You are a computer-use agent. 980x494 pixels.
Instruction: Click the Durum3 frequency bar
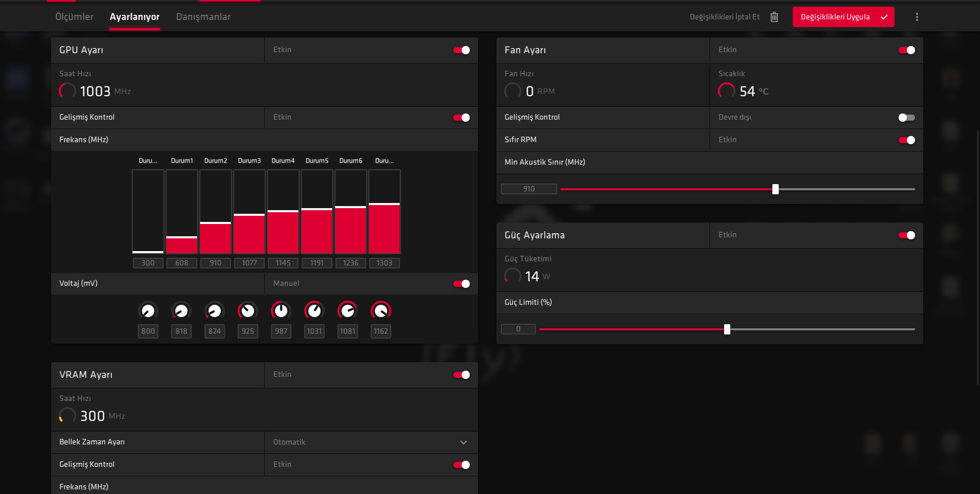[x=249, y=212]
